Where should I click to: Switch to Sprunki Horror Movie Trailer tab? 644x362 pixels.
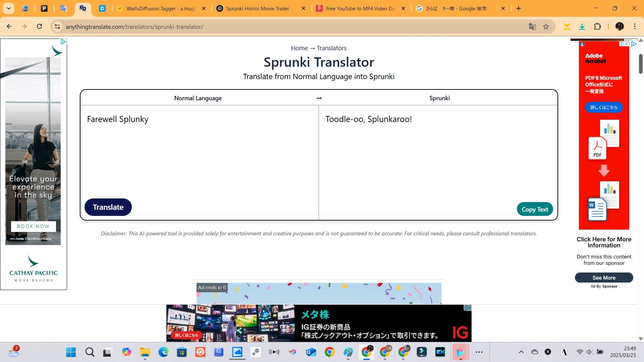257,9
